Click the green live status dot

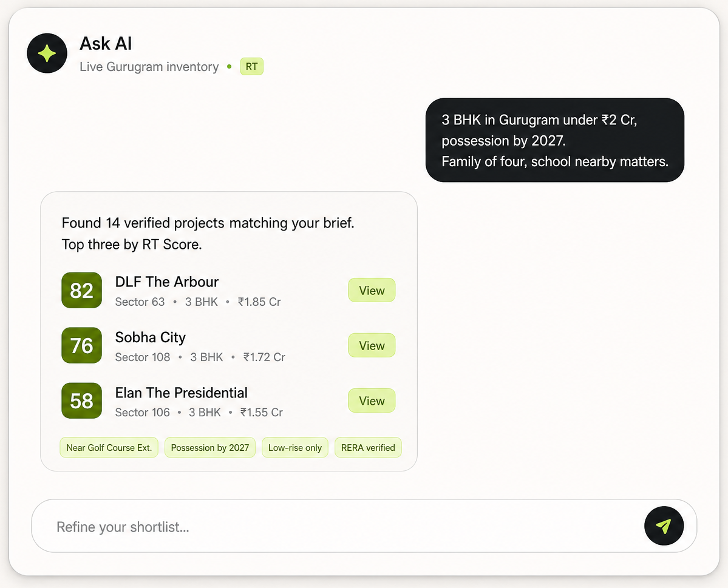[230, 67]
